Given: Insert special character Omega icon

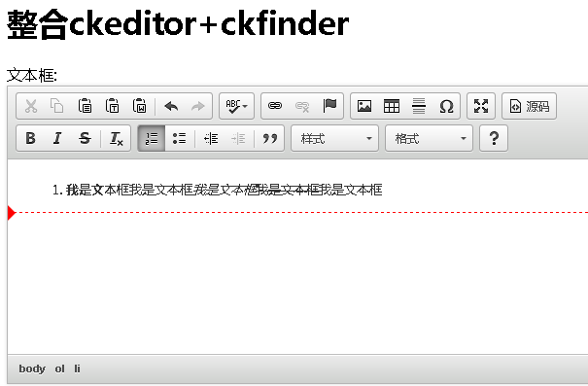Looking at the screenshot, I should (446, 106).
